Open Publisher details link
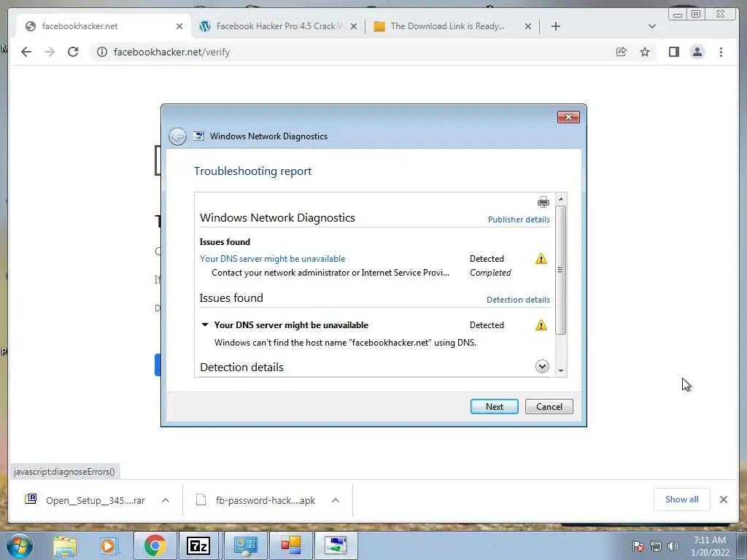This screenshot has width=747, height=560. point(519,219)
